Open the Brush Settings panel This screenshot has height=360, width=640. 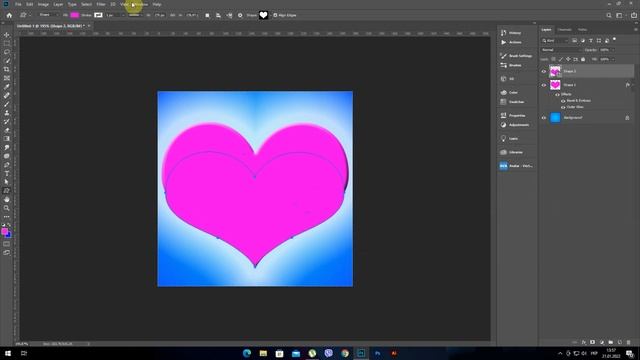[516, 56]
